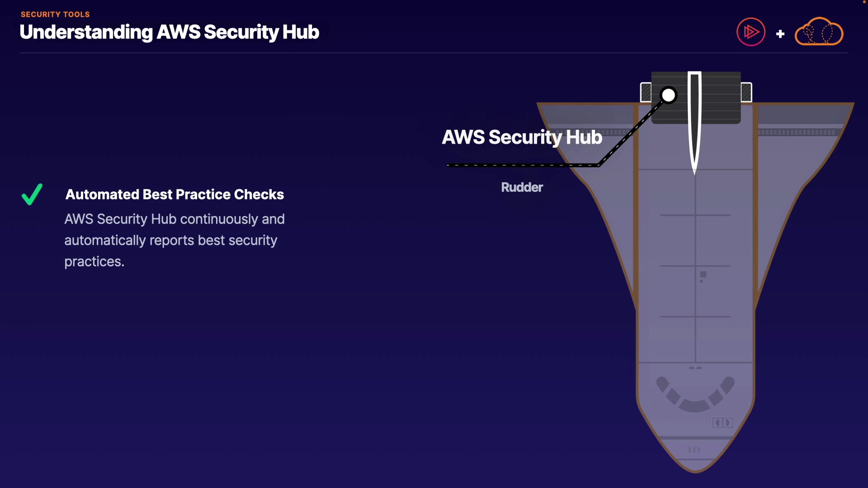Click the small dark square on the ship deck
This screenshot has height=488, width=868.
703,275
